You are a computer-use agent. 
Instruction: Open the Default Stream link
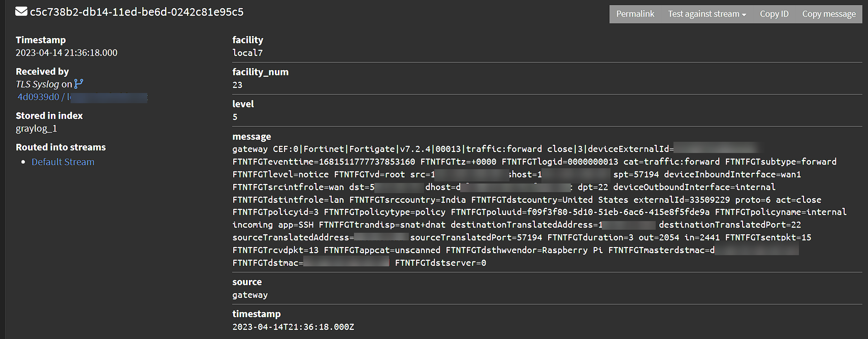click(62, 162)
